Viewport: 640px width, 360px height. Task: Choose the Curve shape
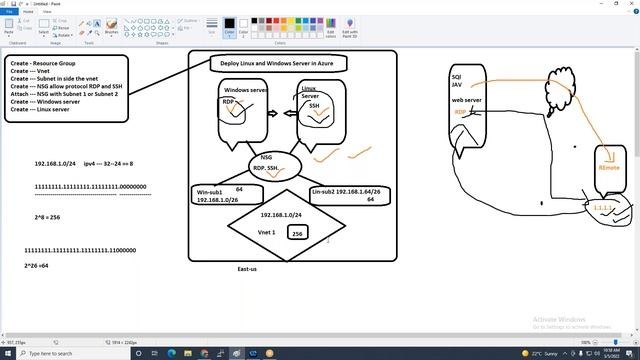pos(133,21)
